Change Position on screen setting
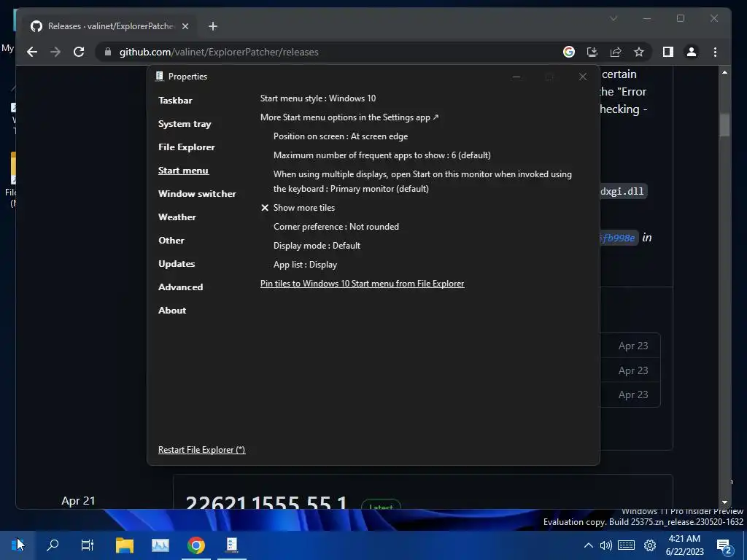747x560 pixels. [340, 136]
